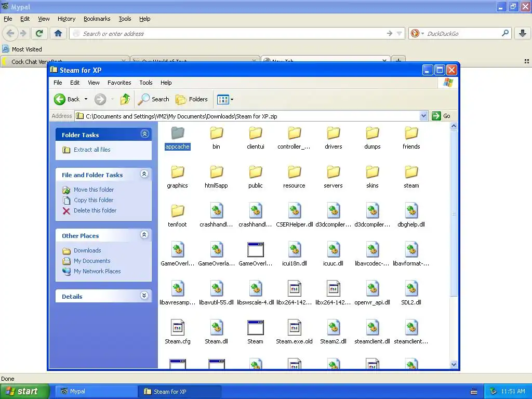Expand the Address bar dropdown
This screenshot has height=399, width=532.
(x=423, y=116)
